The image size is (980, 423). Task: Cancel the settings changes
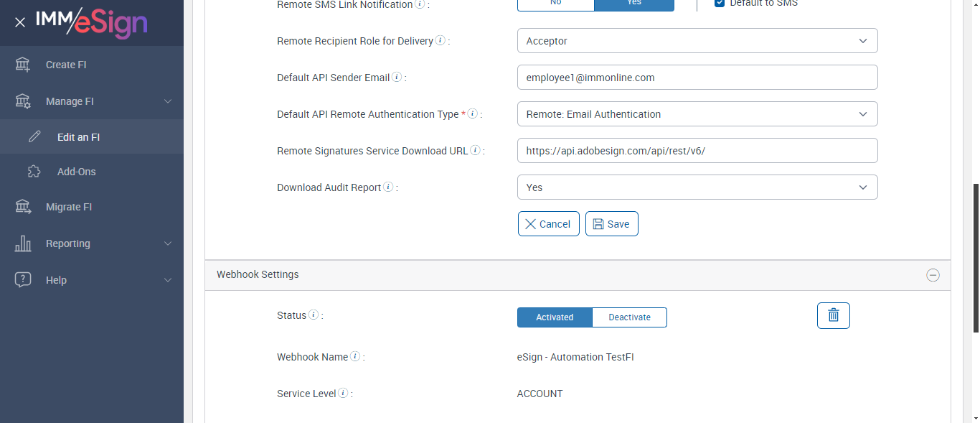click(548, 224)
